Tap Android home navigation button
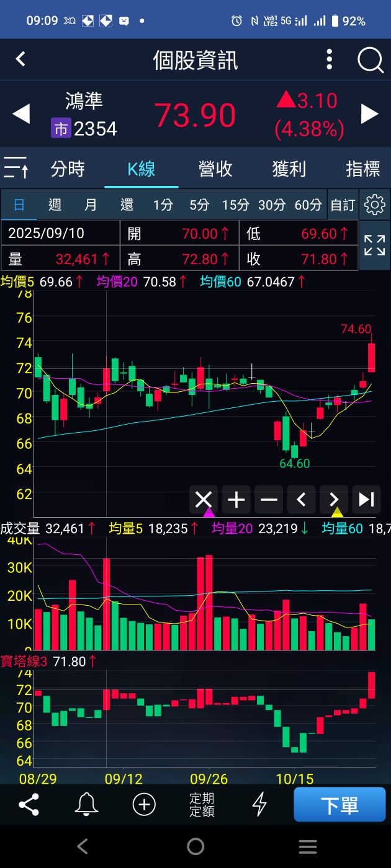 (x=195, y=846)
